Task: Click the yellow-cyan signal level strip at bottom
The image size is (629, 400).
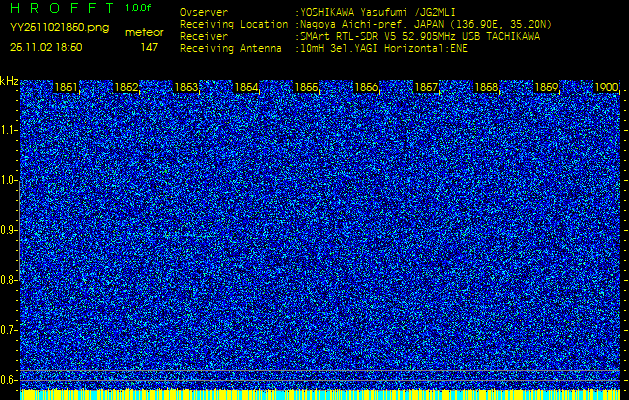Action: coord(320,394)
